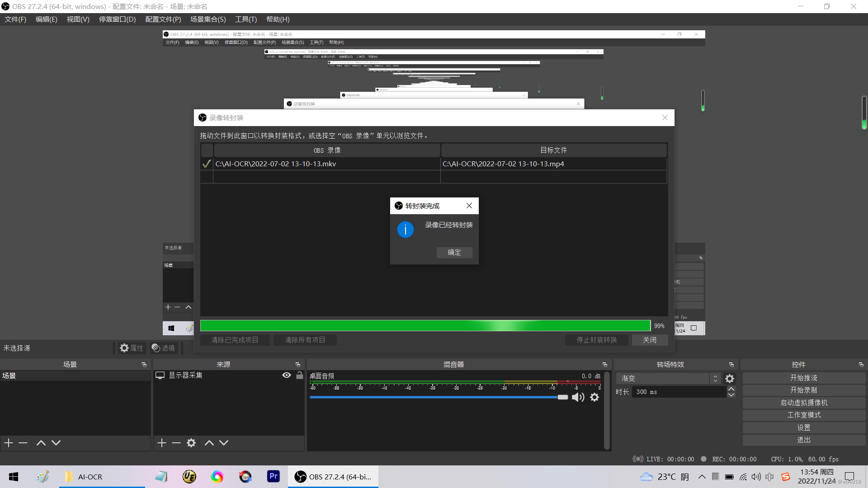Open the 停靠窗口(D) menu
Image resolution: width=868 pixels, height=488 pixels.
pos(117,19)
